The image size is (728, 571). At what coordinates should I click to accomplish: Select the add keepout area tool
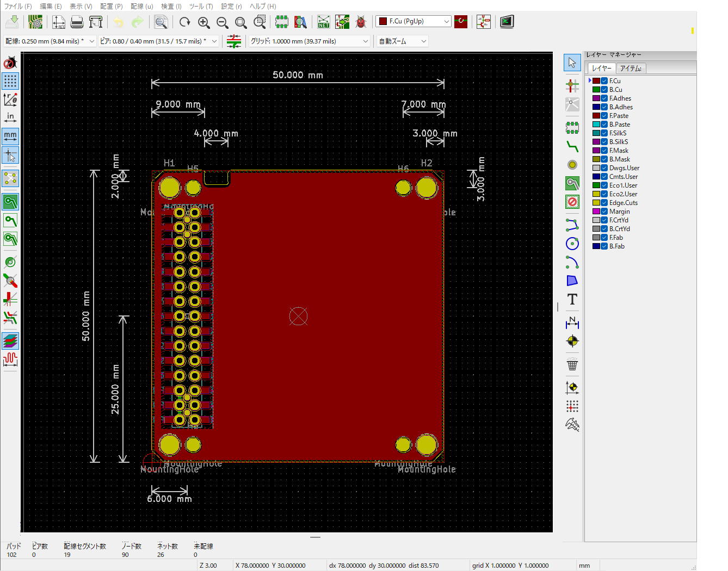572,202
